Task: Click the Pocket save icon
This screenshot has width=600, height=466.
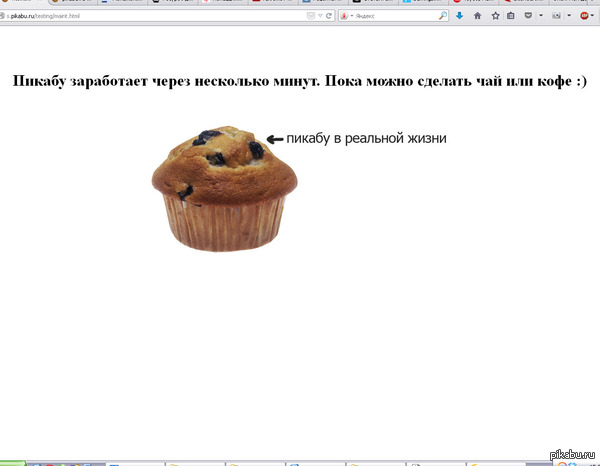Action: [528, 17]
